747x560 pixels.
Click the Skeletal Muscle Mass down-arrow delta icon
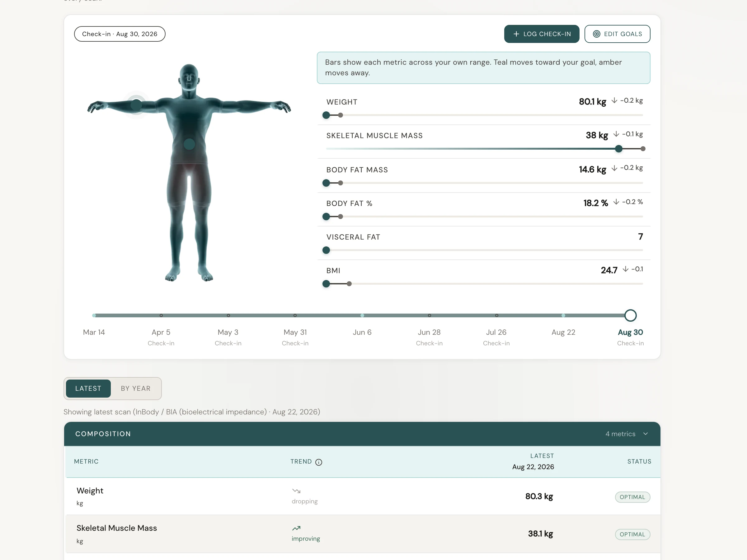[x=616, y=134]
